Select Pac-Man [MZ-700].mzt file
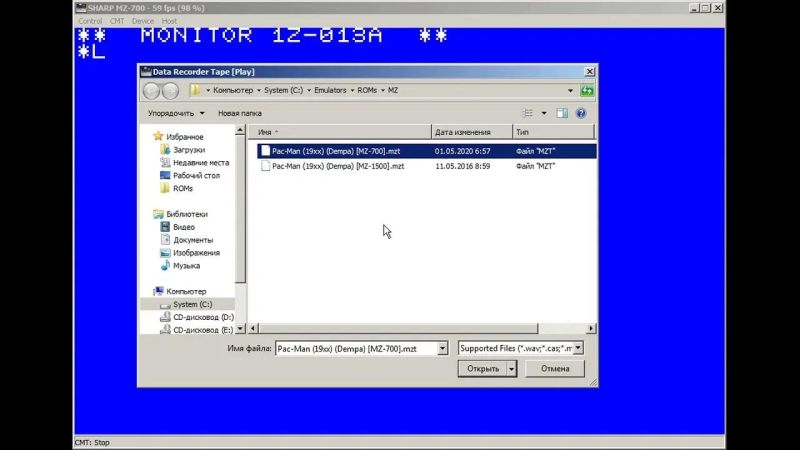This screenshot has width=800, height=450. click(x=336, y=151)
